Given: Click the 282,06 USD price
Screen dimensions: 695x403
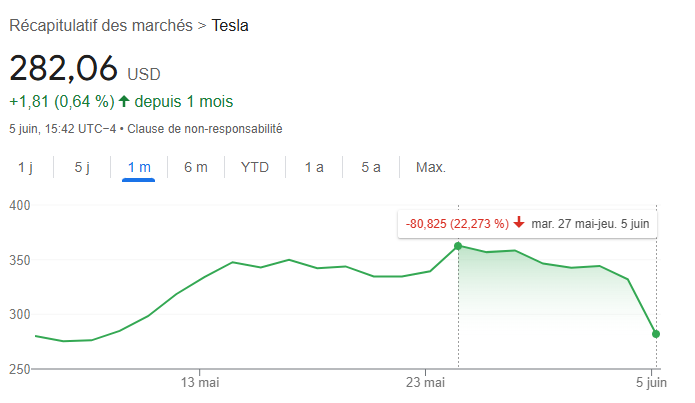Looking at the screenshot, I should pyautogui.click(x=85, y=69).
